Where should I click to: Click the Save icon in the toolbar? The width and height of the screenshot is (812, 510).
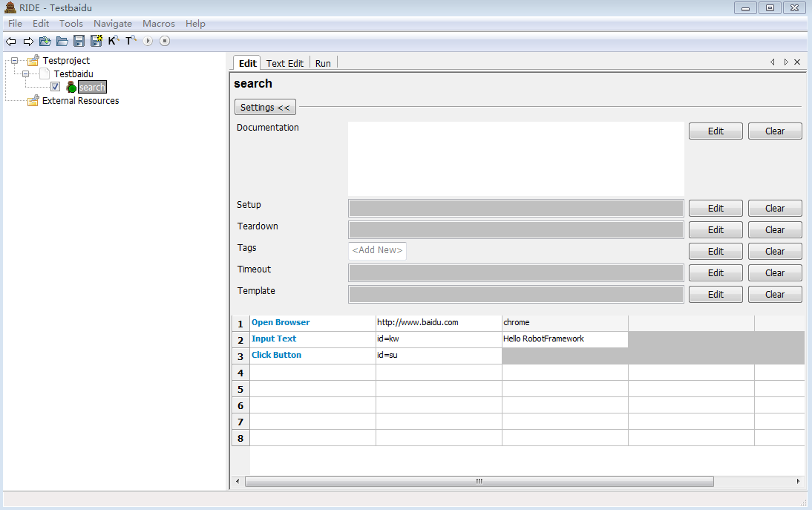79,42
